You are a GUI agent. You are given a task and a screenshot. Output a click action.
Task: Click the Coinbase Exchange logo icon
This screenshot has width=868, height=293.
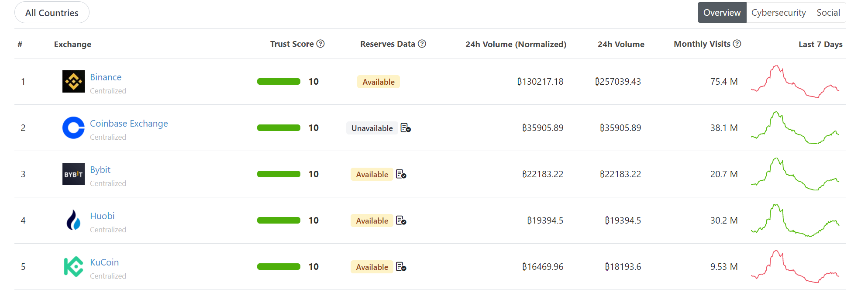pos(73,128)
